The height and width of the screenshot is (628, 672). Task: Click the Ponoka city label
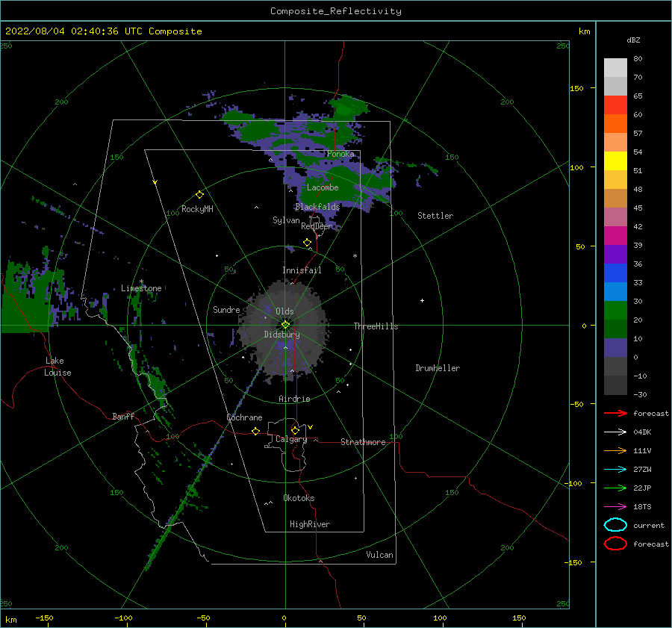coord(340,154)
